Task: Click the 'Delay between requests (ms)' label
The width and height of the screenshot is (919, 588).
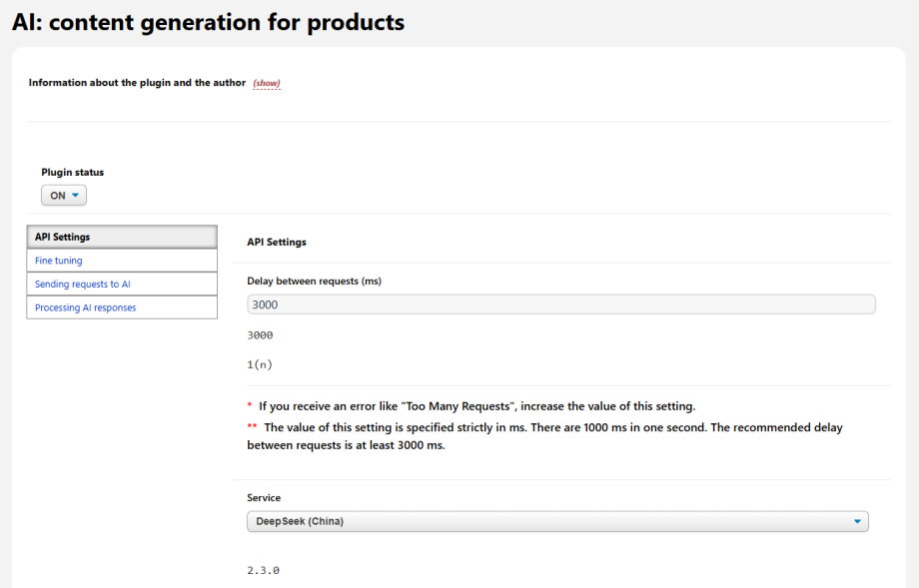Action: tap(314, 282)
